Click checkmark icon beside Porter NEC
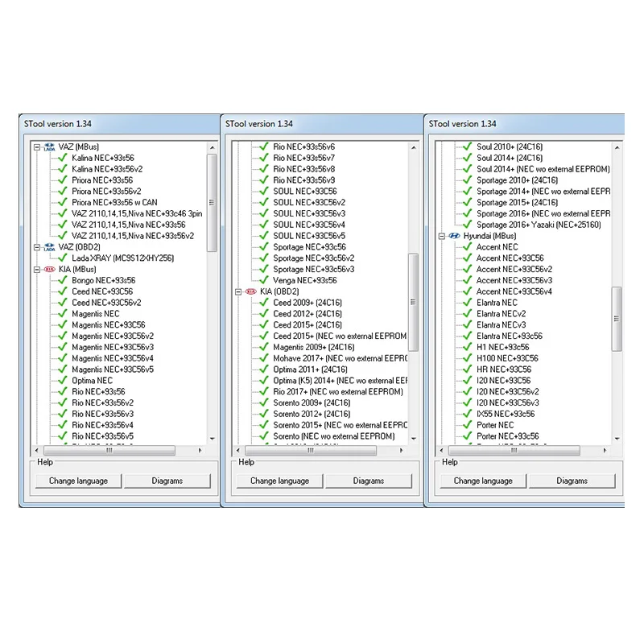Viewport: 644px width, 644px height. [x=468, y=425]
